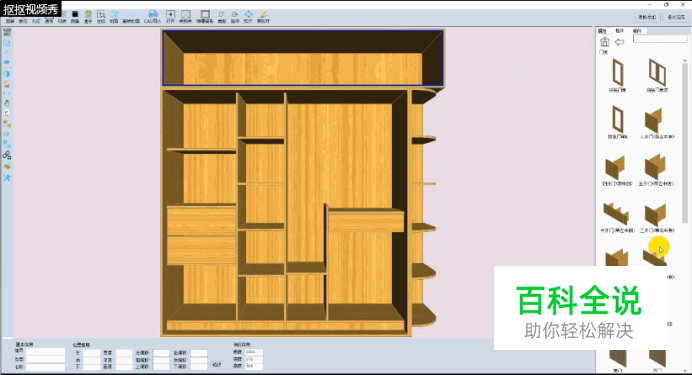Select the hand pan tool in left sidebar

pos(7,103)
